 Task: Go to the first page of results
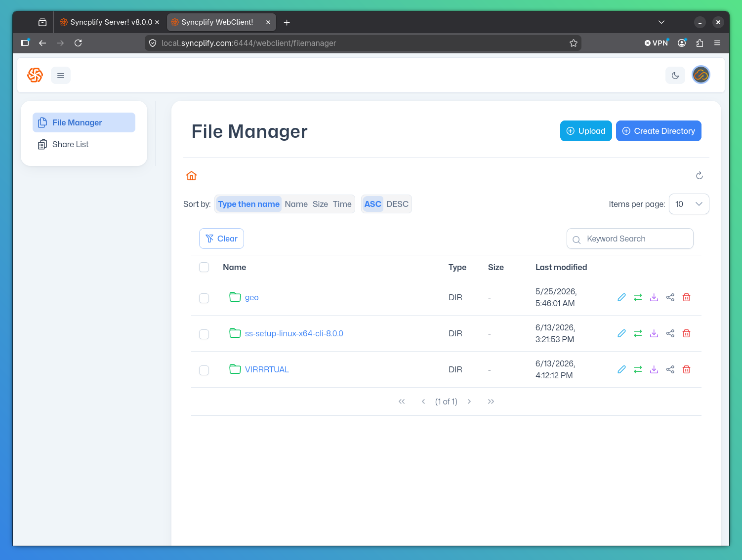(402, 401)
